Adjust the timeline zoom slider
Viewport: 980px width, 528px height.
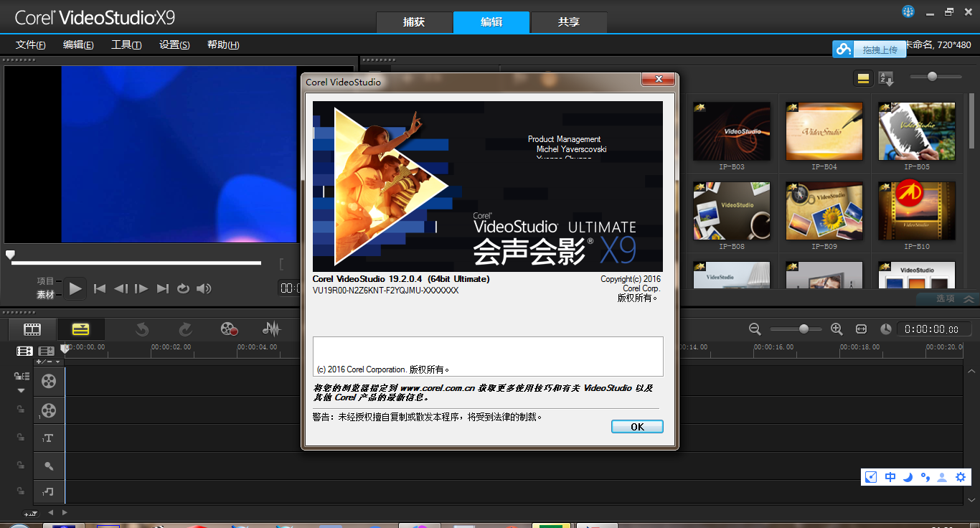796,329
